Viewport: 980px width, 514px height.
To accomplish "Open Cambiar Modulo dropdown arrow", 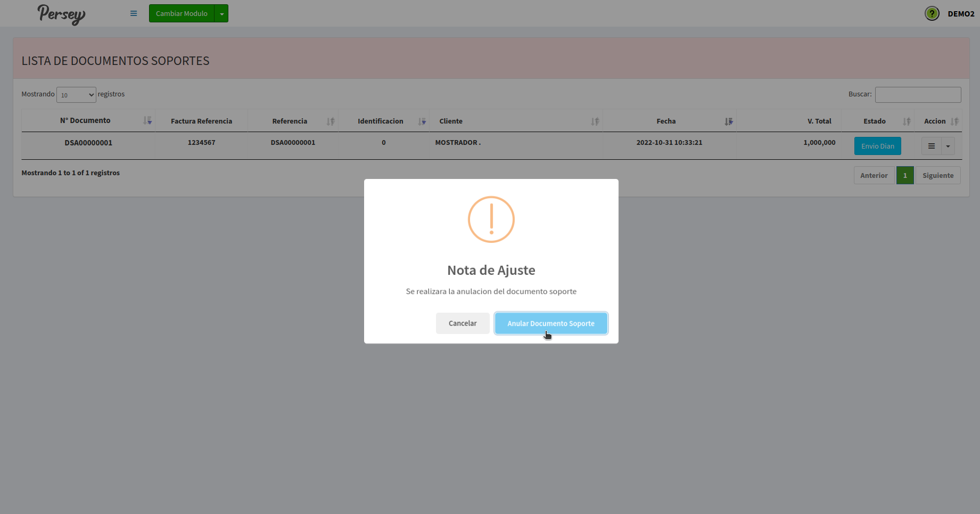I will coord(221,13).
